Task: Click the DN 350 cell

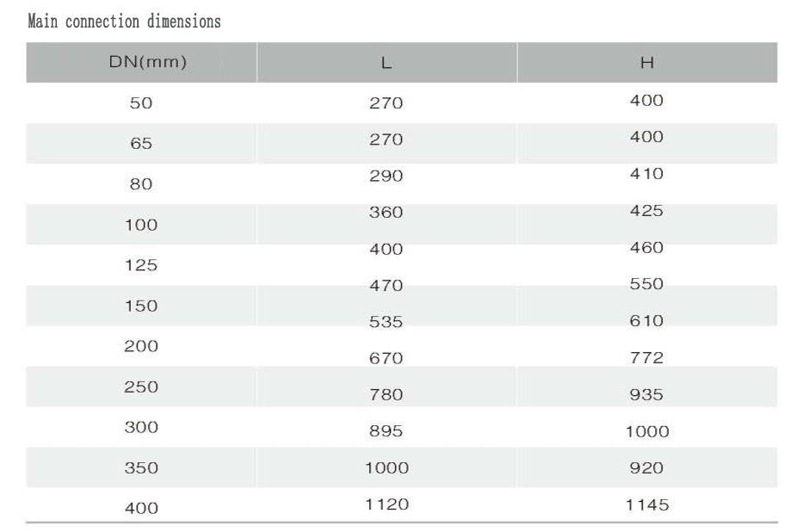Action: tap(141, 467)
